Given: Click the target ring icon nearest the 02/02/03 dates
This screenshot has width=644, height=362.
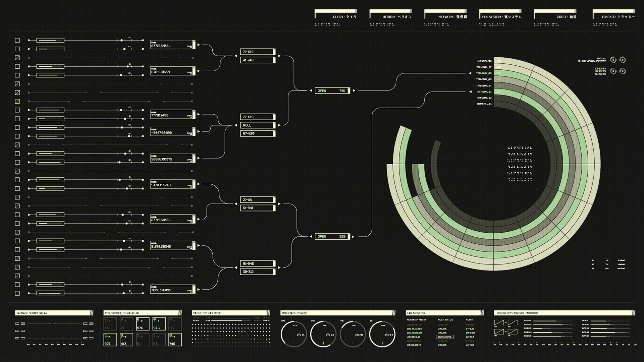Looking at the screenshot, I should 613,71.
